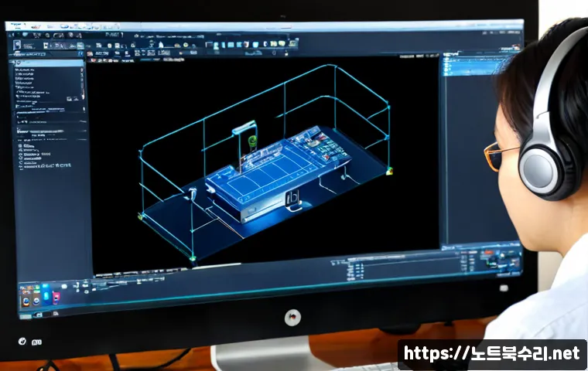The image size is (588, 371).
Task: Select the longest bottom row in the left tree
Action: (x=46, y=165)
